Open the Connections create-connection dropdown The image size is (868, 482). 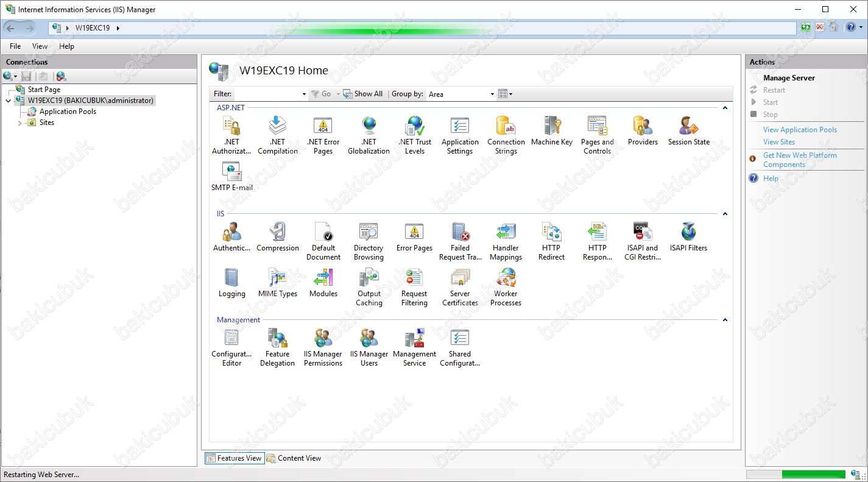(x=10, y=76)
